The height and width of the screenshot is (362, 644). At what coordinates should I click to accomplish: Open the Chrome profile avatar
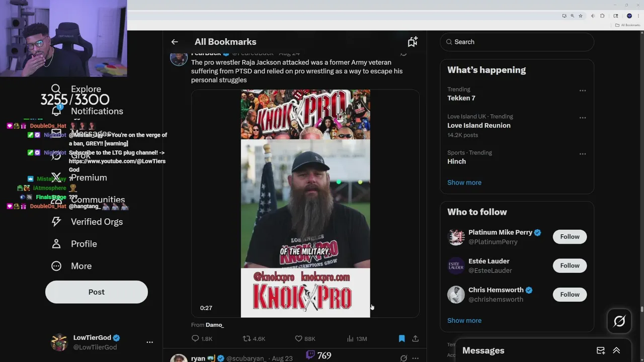click(x=629, y=16)
